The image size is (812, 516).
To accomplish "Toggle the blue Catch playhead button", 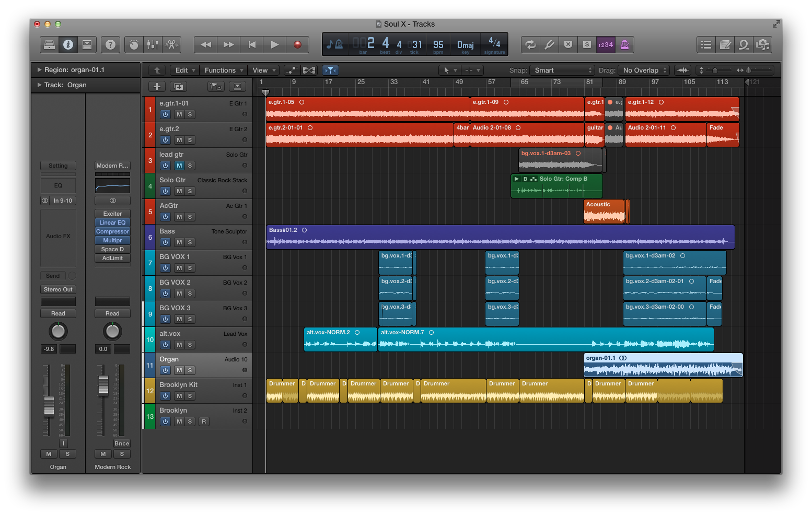I will click(331, 70).
